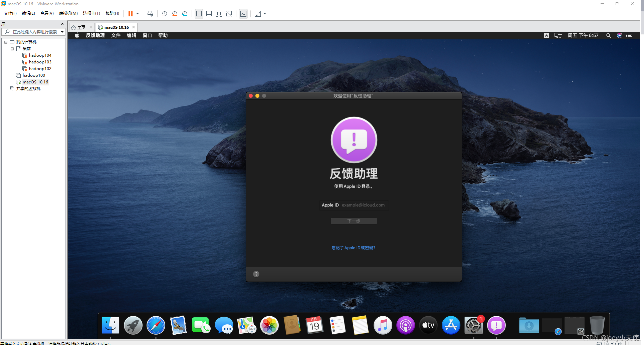Open the Notification Center list icon

[x=629, y=35]
